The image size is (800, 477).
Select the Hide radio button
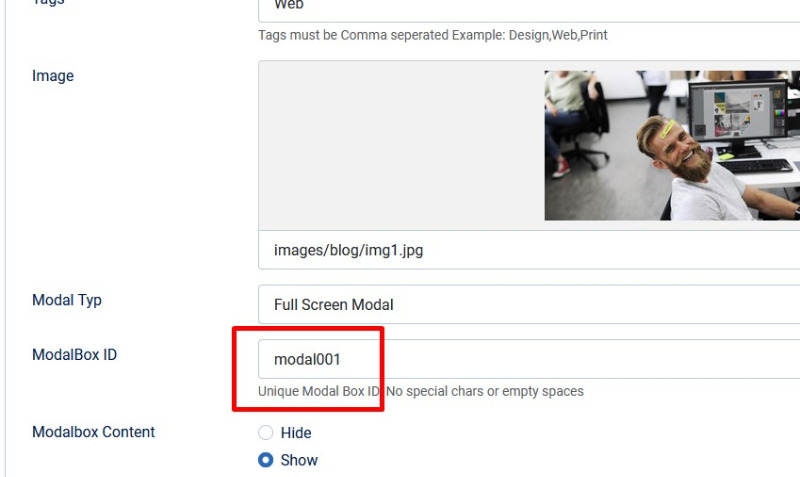click(266, 433)
